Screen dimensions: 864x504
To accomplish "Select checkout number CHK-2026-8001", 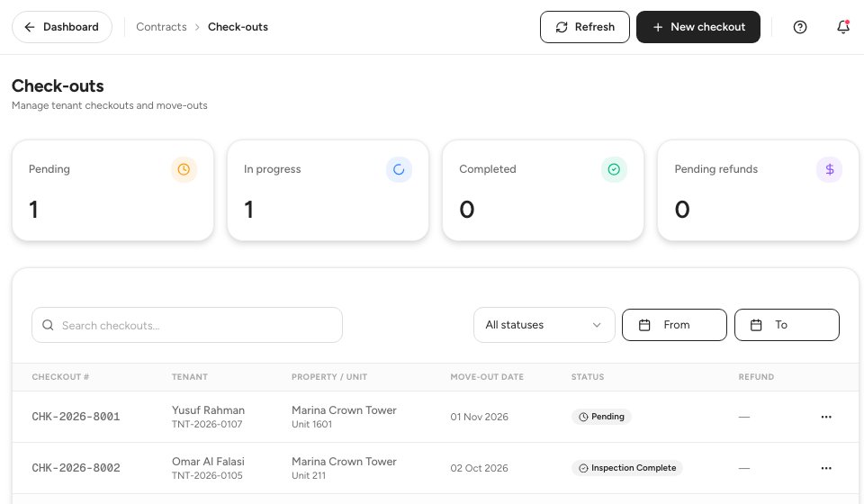I will coord(76,417).
